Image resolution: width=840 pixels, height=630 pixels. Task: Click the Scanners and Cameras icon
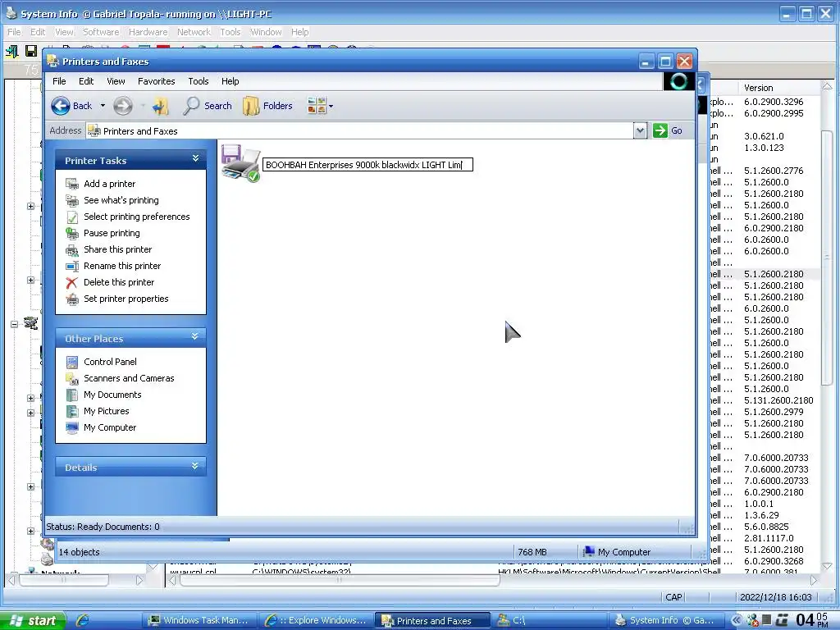point(72,378)
